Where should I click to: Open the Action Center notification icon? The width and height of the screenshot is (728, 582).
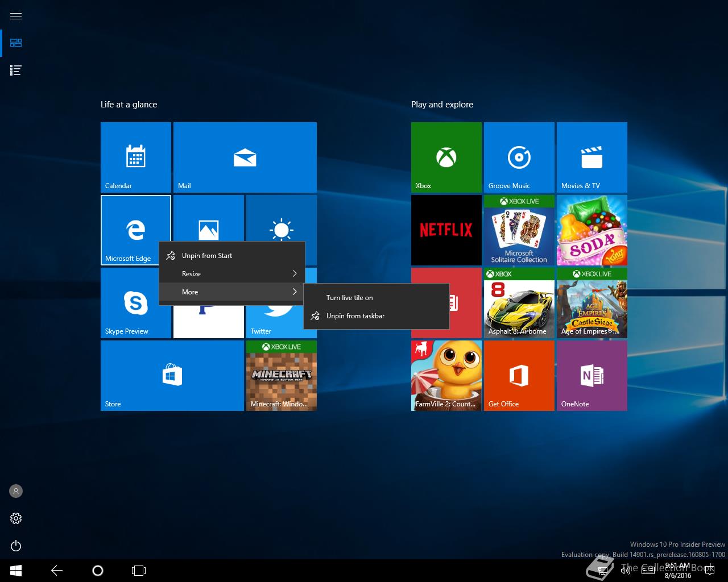[x=709, y=571]
